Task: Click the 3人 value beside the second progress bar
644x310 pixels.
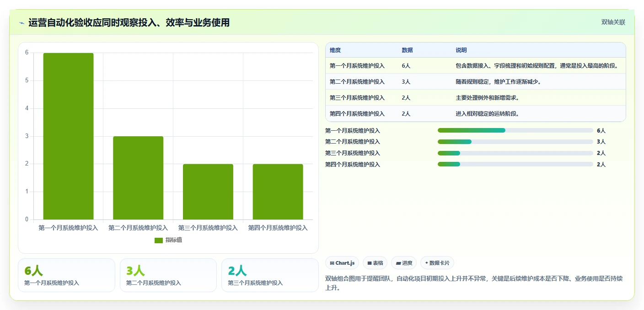Action: point(601,142)
